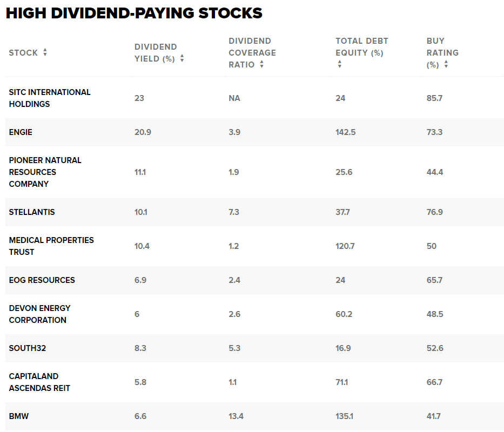Click Medical Properties Trust buy rating 50
Viewport: 504px width, 432px height.
[x=432, y=246]
